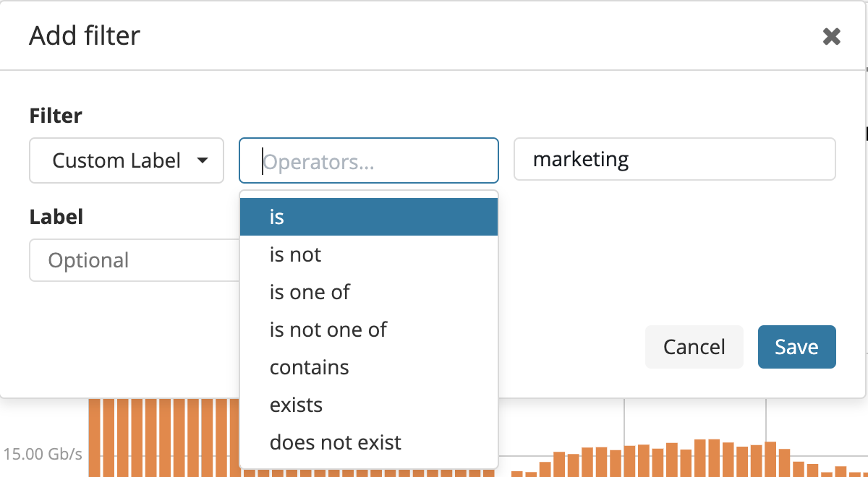Save the new filter
Image resolution: width=868 pixels, height=477 pixels.
pyautogui.click(x=796, y=347)
